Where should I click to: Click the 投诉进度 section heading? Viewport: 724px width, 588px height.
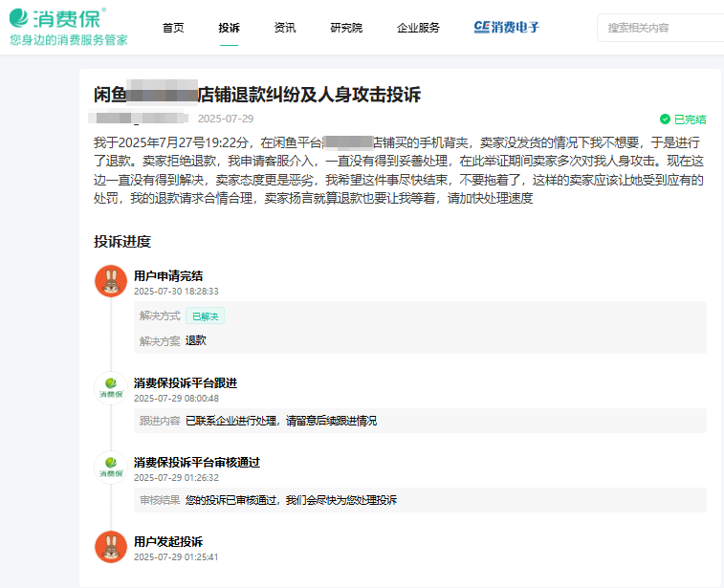point(122,241)
